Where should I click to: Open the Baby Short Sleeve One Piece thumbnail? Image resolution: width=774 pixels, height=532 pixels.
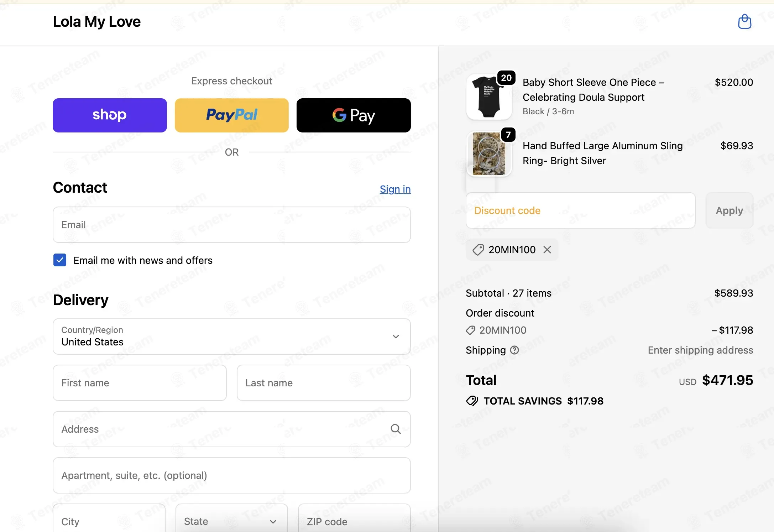tap(489, 97)
